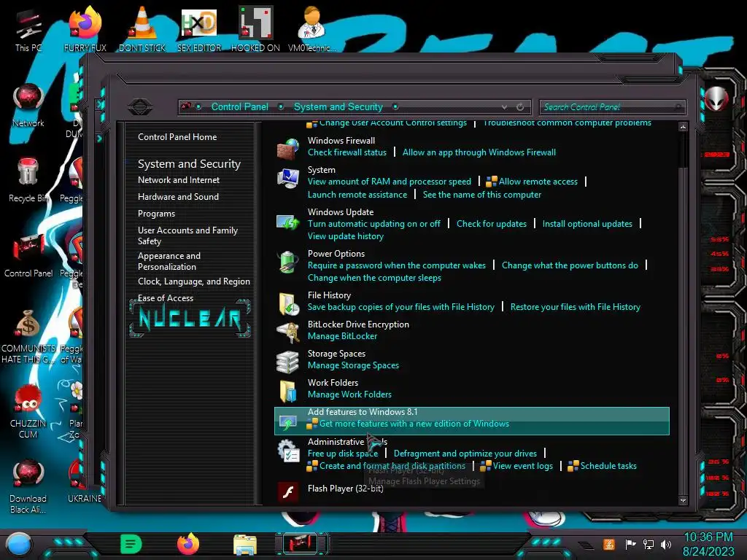Click the System monitor icon
The width and height of the screenshot is (747, 560).
click(x=287, y=179)
